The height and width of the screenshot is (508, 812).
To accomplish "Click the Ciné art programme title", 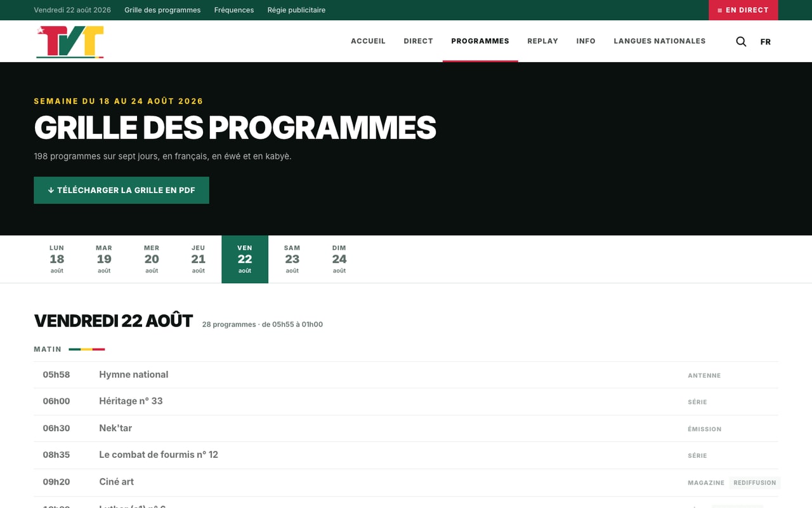I will [x=117, y=482].
